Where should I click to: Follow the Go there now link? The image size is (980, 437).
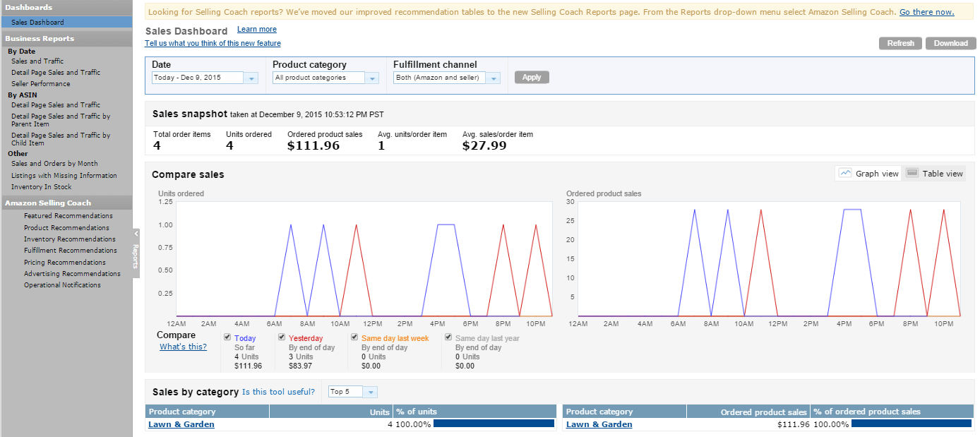click(926, 12)
